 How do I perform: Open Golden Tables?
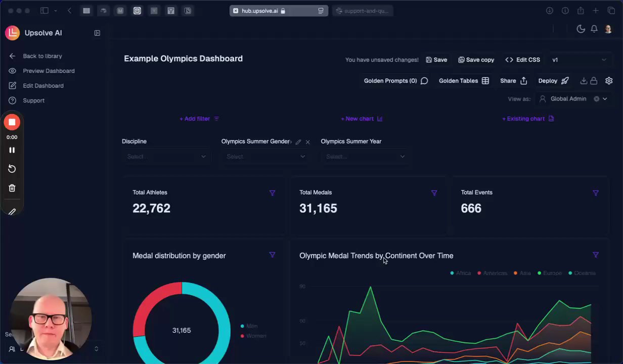pyautogui.click(x=464, y=81)
